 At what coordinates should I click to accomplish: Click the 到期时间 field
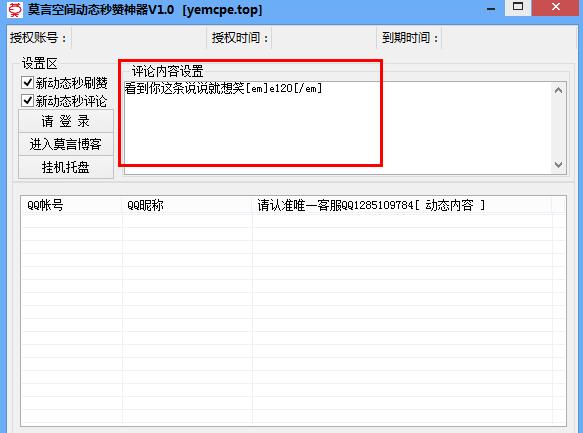tap(508, 38)
